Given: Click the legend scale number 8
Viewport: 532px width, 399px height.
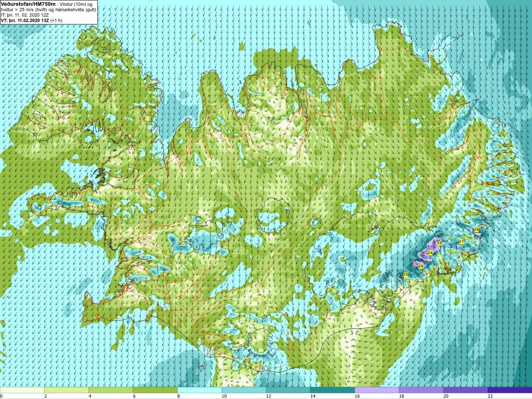Looking at the screenshot, I should click(180, 397).
